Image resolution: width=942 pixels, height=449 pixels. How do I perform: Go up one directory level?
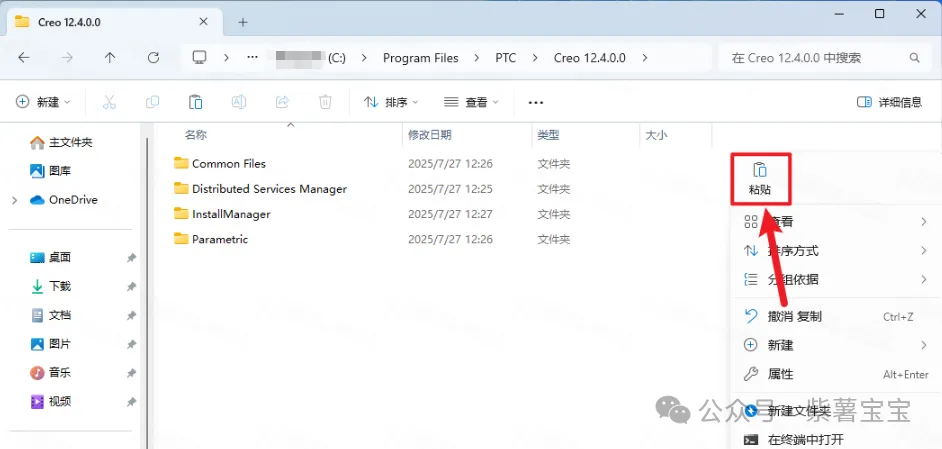pos(110,58)
